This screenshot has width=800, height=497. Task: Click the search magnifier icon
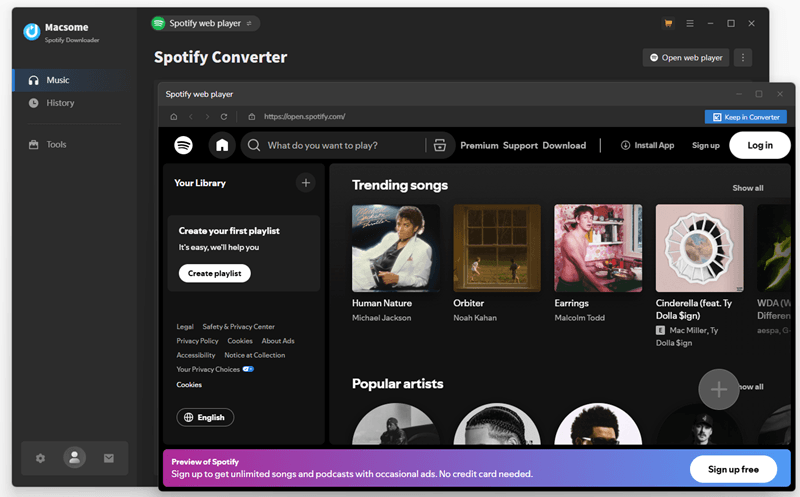[254, 145]
